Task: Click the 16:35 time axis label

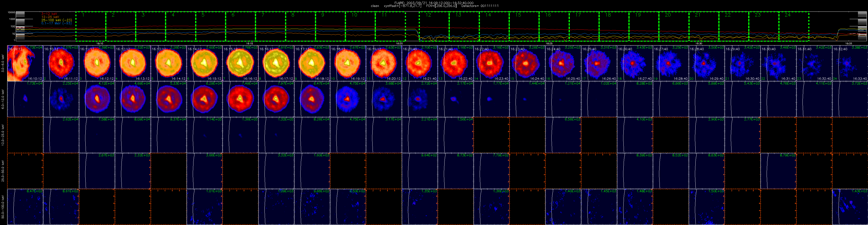Action: (x=848, y=44)
